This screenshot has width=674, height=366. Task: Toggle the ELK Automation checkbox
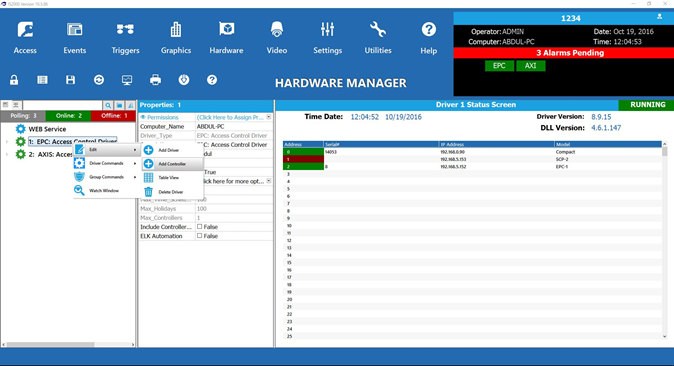tap(199, 236)
